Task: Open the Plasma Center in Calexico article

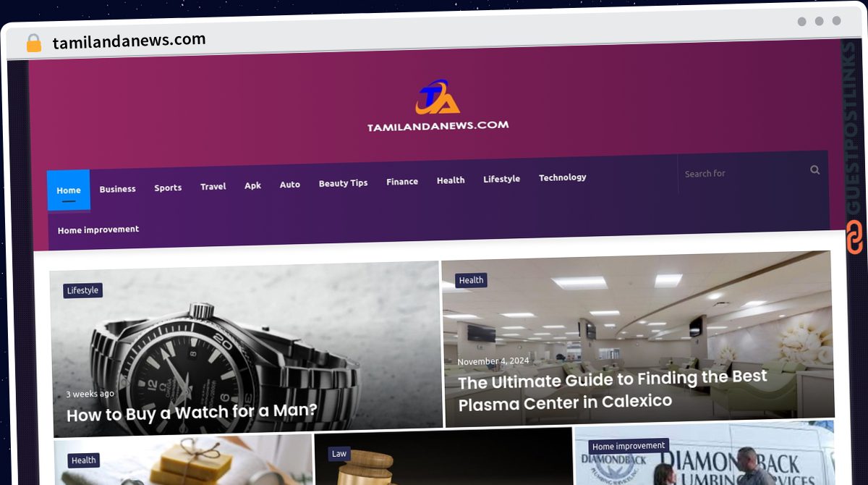Action: (612, 389)
